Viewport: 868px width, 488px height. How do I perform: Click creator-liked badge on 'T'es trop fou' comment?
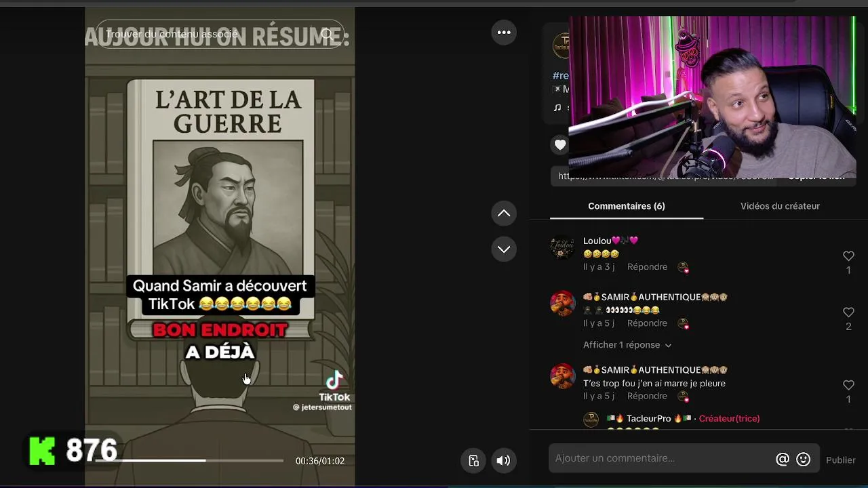click(683, 396)
